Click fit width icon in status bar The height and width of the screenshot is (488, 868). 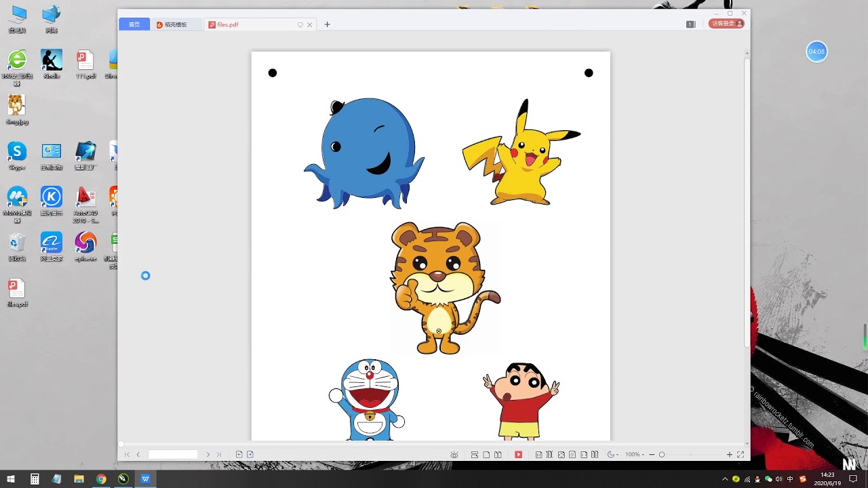(584, 455)
